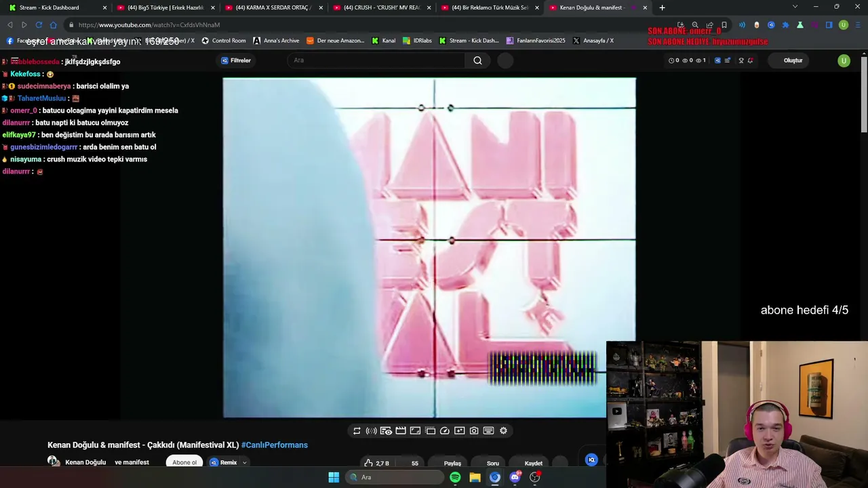Open OBS Studio from the taskbar
868x488 pixels.
[x=535, y=477]
